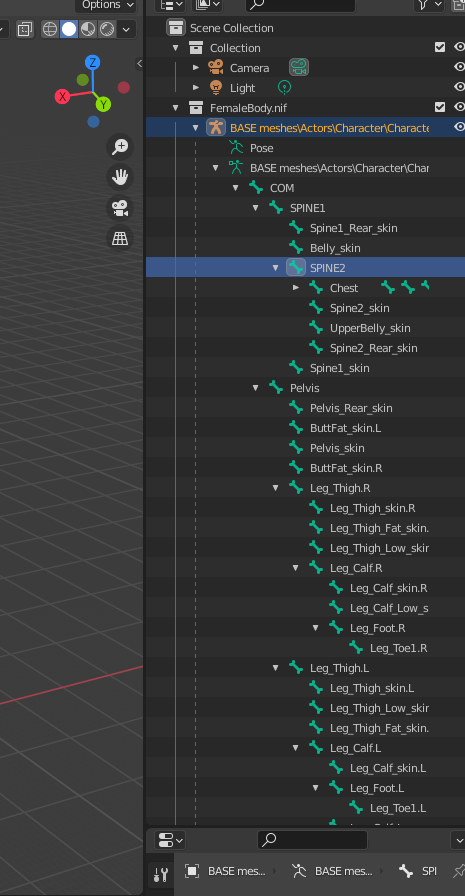Viewport: 465px width, 896px height.
Task: Activate the viewport zoom magnifier tool
Action: 120,146
